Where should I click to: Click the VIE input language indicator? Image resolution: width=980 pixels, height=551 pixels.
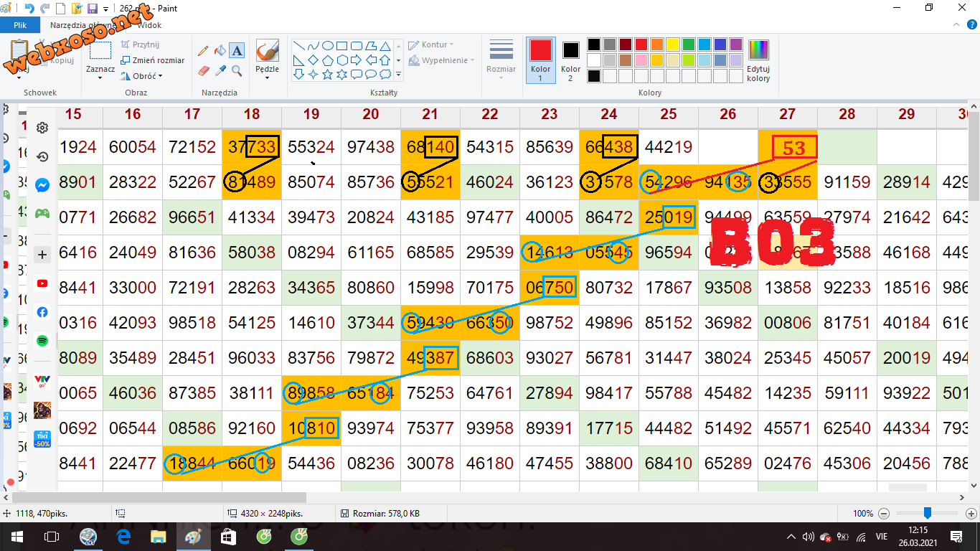(x=882, y=537)
